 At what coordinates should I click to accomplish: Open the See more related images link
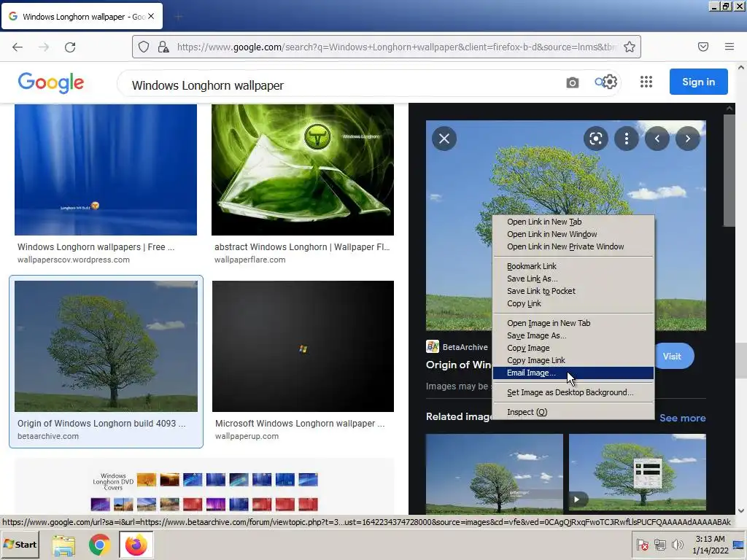[x=682, y=418]
